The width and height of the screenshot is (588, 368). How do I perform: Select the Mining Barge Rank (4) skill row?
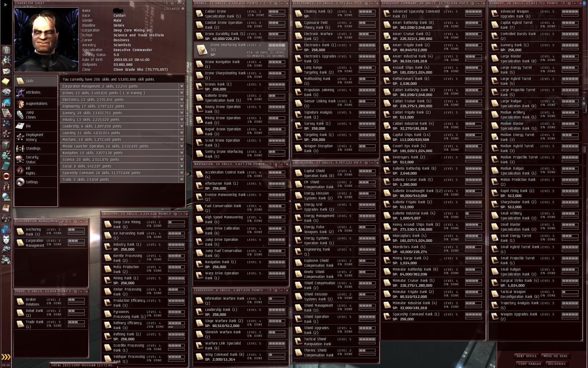[x=433, y=260]
